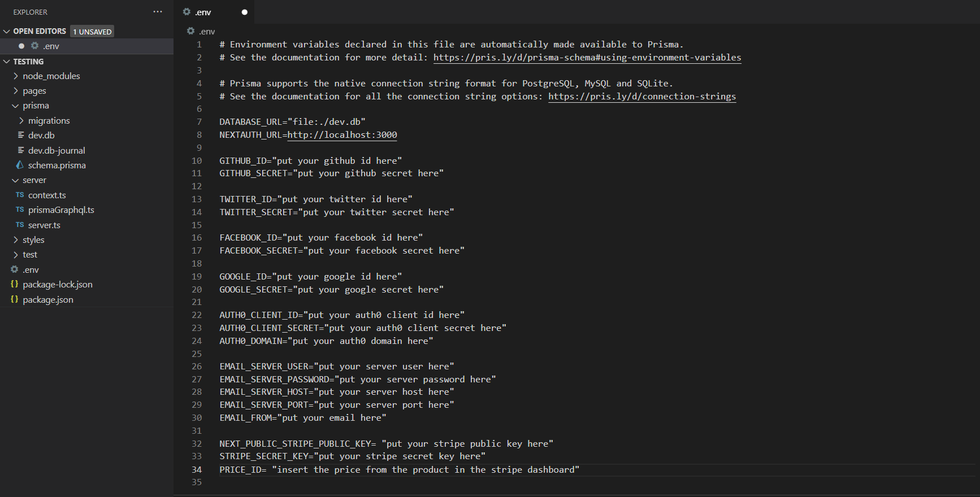The height and width of the screenshot is (497, 980).
Task: Open package-lock.json file
Action: click(x=57, y=284)
